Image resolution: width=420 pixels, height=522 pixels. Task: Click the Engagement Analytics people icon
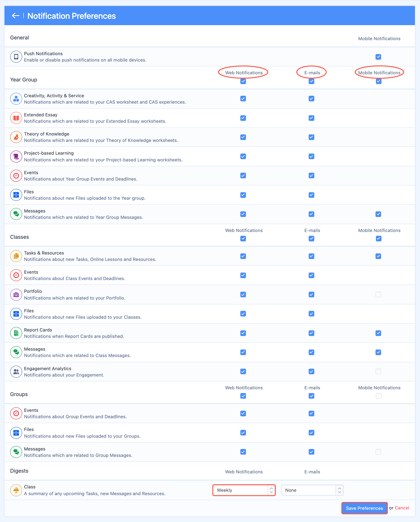(x=16, y=372)
